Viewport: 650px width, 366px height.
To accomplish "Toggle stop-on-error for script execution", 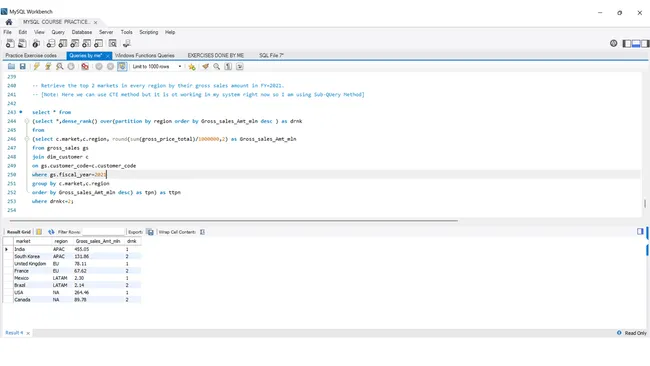I will [x=85, y=66].
